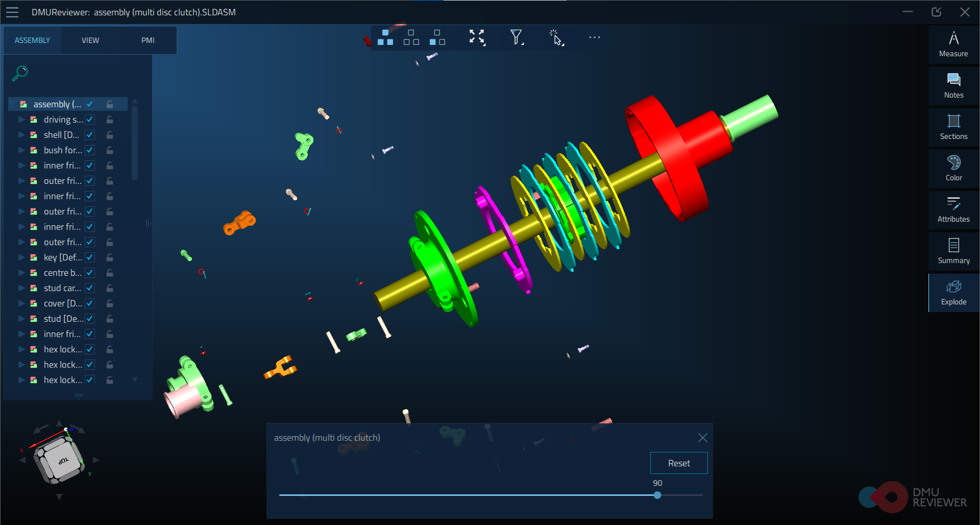Open the Color panel

pos(953,168)
